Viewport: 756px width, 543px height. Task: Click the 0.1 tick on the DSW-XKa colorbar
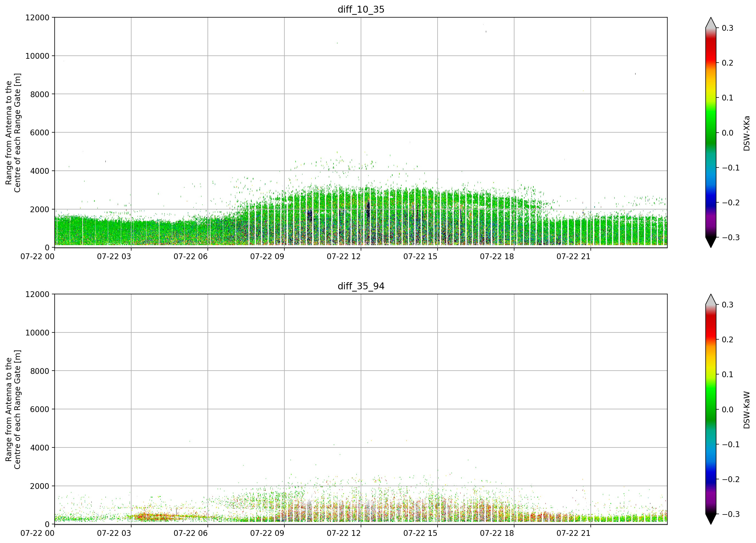point(728,98)
